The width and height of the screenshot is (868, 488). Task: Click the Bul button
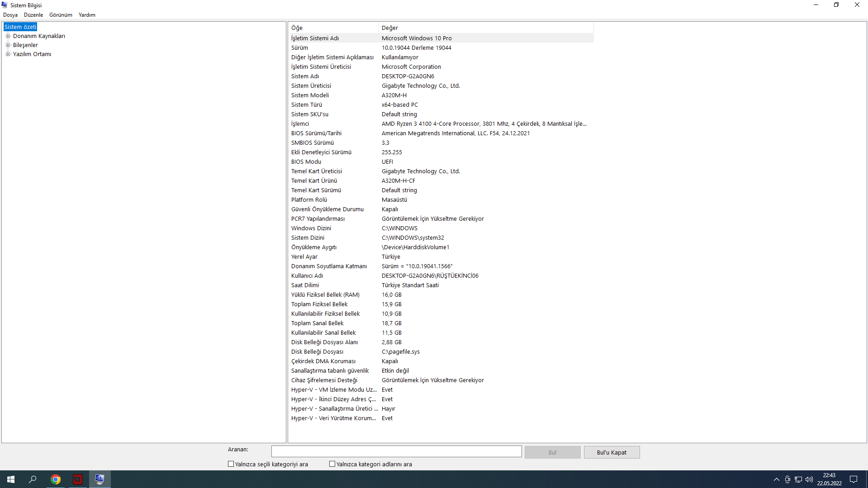click(x=552, y=452)
